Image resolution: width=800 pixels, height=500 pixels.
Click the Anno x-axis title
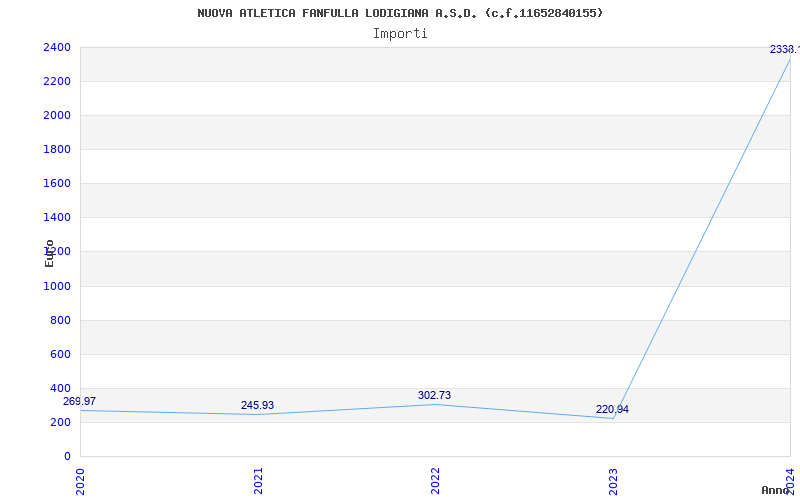click(775, 490)
